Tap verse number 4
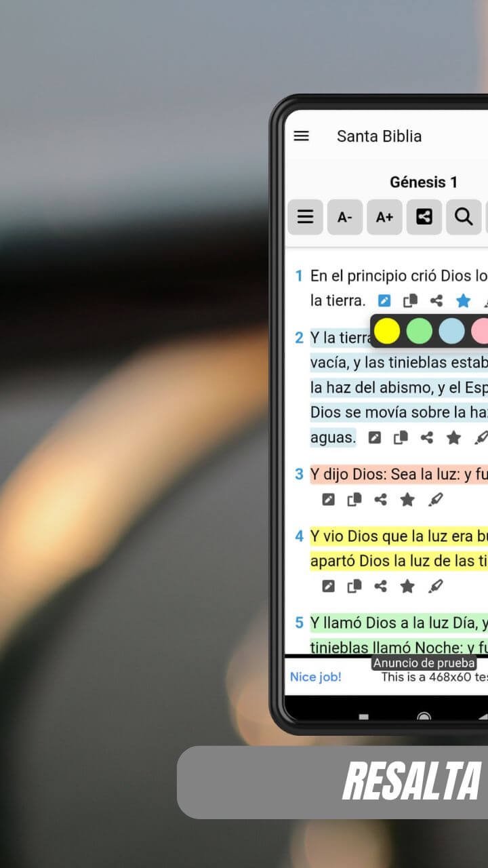Screen dimensions: 488x868 click(299, 536)
